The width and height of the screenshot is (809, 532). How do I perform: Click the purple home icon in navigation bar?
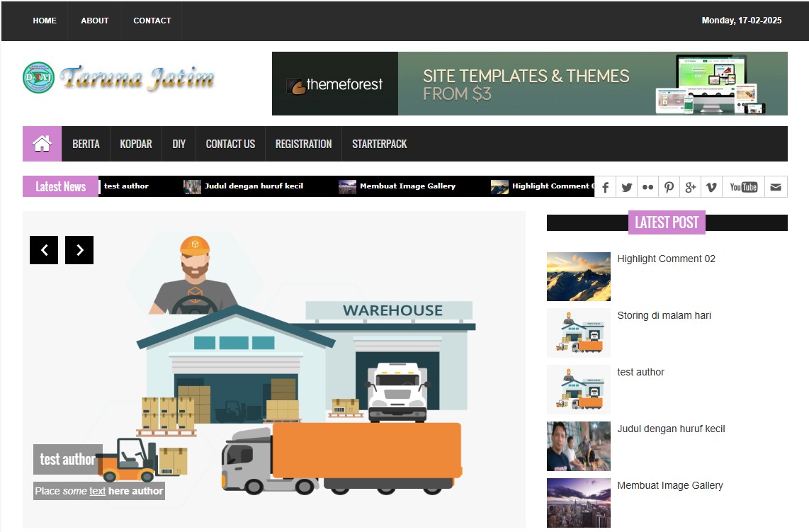click(42, 144)
